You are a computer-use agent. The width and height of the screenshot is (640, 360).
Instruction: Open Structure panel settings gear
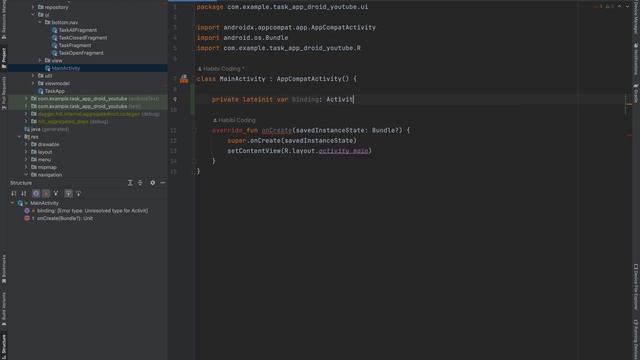pos(153,183)
